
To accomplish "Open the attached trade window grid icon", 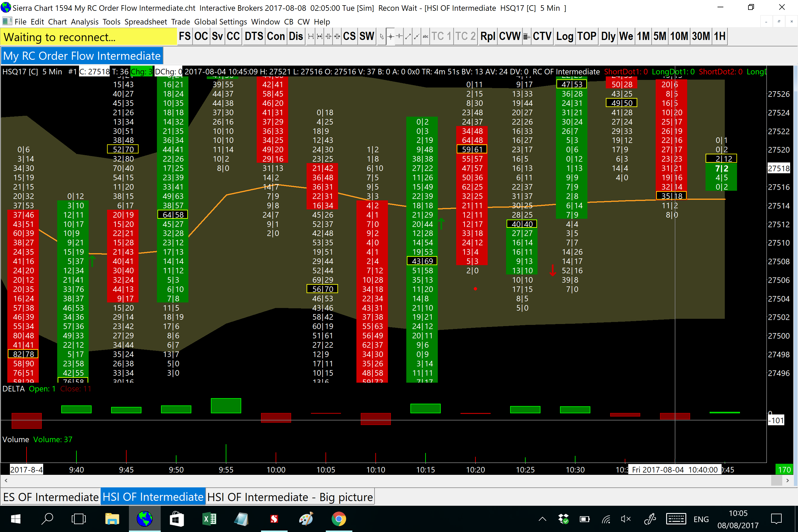I will [526, 36].
